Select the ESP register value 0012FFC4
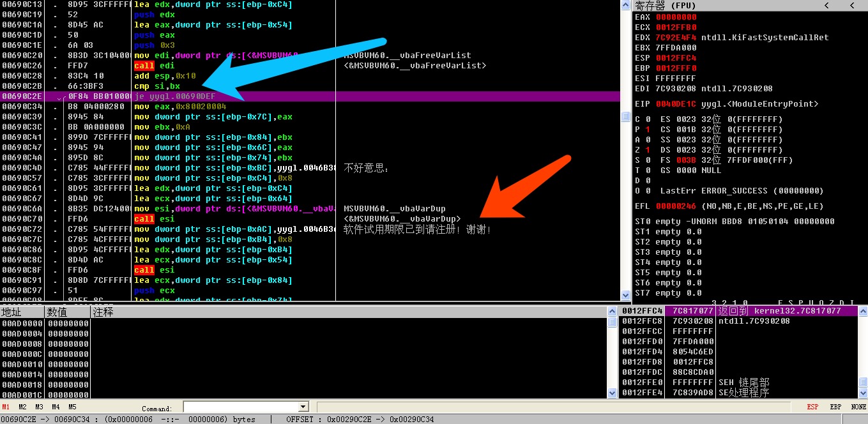The height and width of the screenshot is (424, 868). coord(676,58)
